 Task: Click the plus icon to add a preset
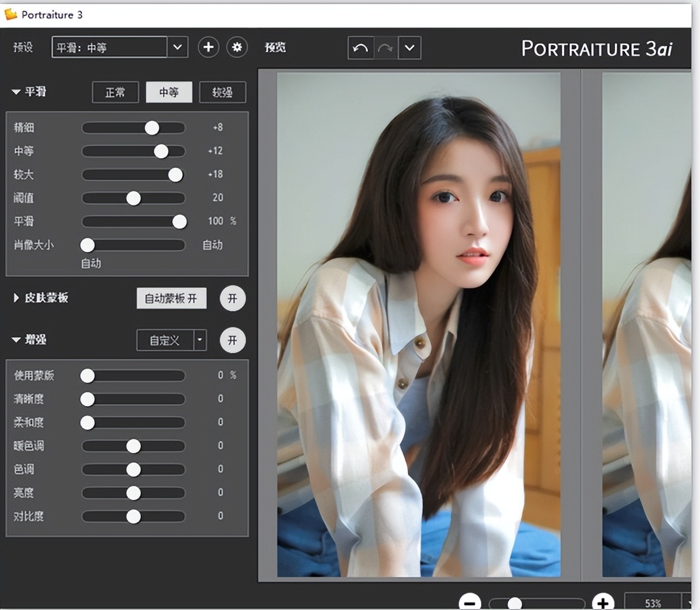tap(208, 48)
